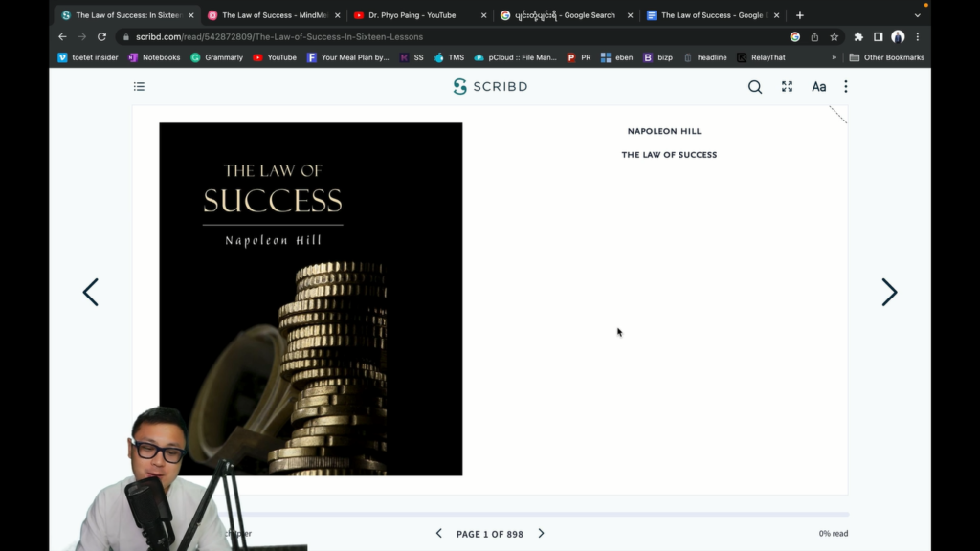
Task: Click the PAGE 1 OF 898 indicator
Action: (x=489, y=534)
